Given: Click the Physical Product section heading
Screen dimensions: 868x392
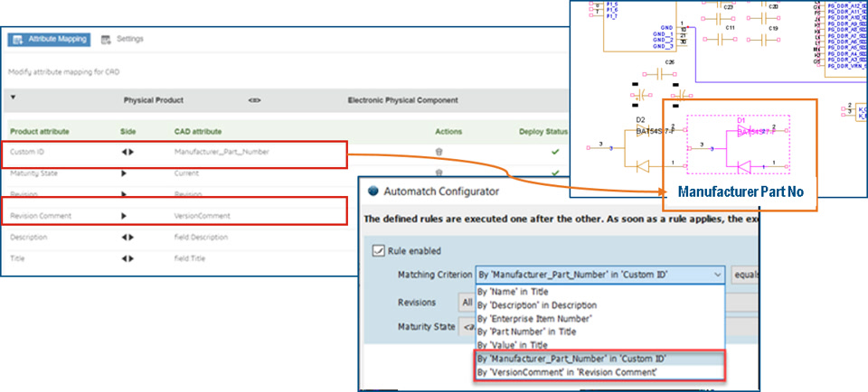Looking at the screenshot, I should (x=154, y=100).
